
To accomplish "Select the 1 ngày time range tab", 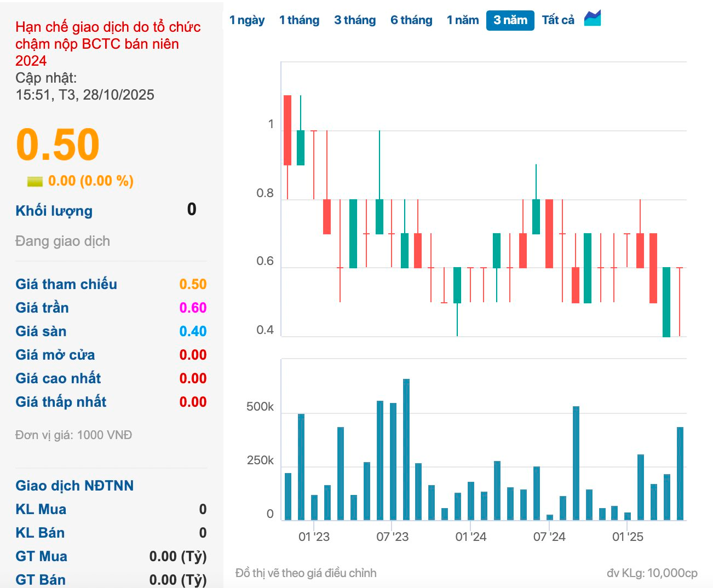I will coord(247,20).
